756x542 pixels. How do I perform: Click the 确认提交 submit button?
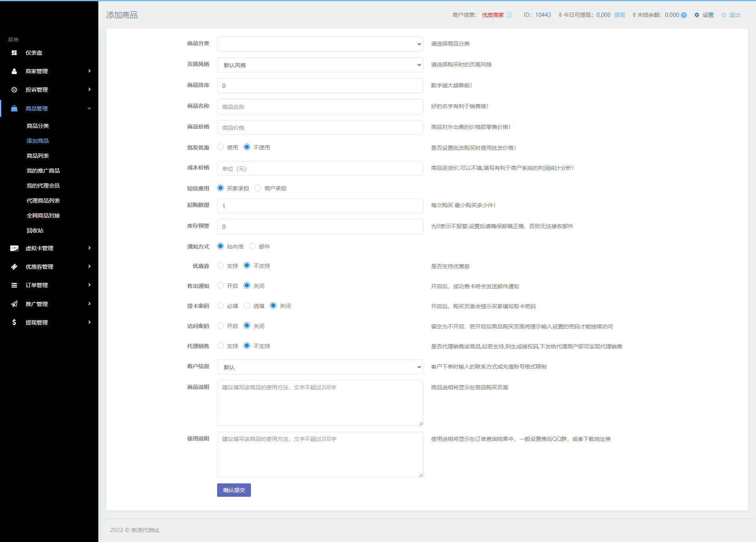pyautogui.click(x=234, y=490)
